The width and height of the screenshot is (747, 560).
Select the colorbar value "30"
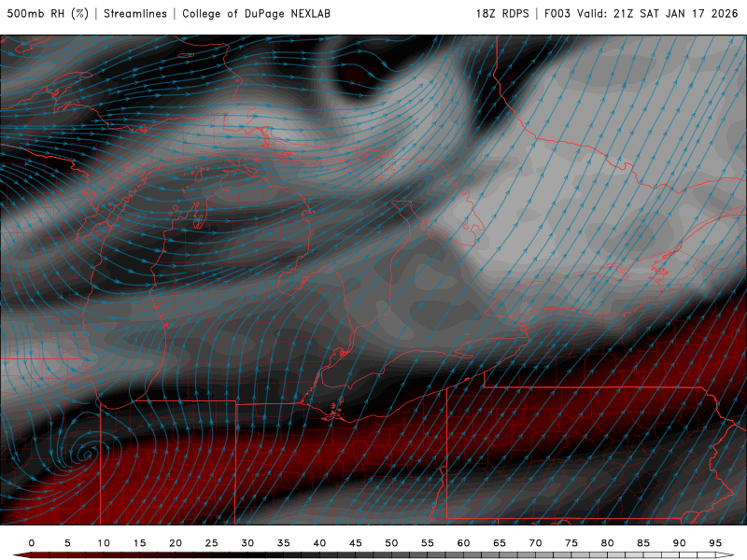[x=247, y=543]
